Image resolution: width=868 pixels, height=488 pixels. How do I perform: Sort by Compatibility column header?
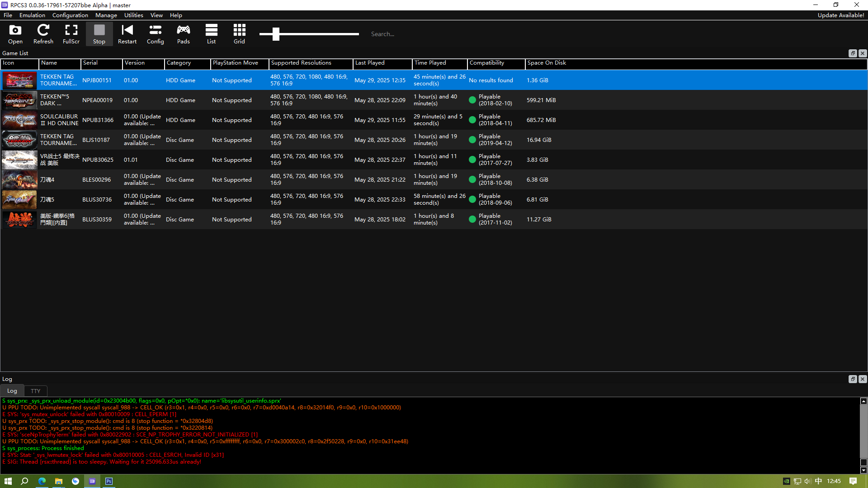pos(496,63)
